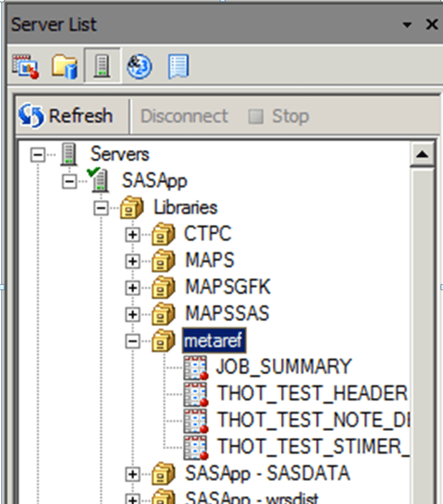Click the THOT_TEST_HEADER table icon
Viewport: 443px width, 504px height.
(196, 394)
